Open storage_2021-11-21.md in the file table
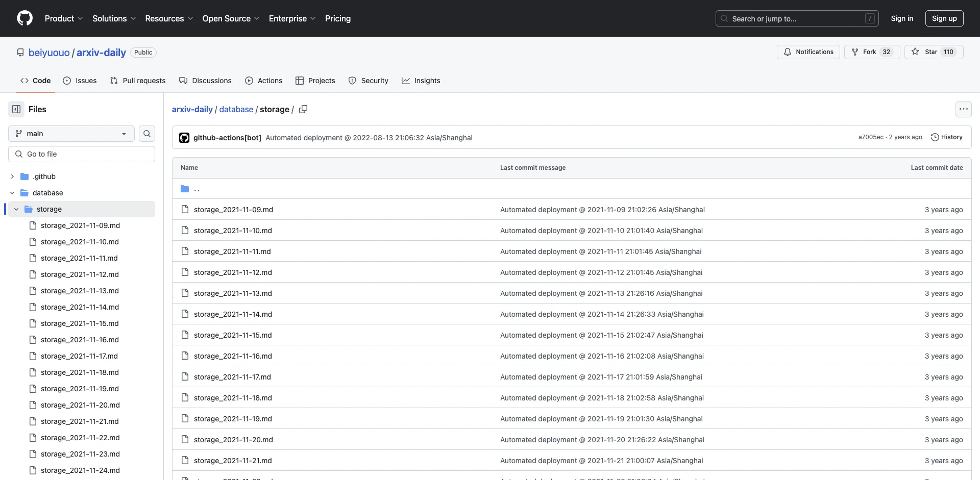The image size is (980, 480). tap(233, 461)
